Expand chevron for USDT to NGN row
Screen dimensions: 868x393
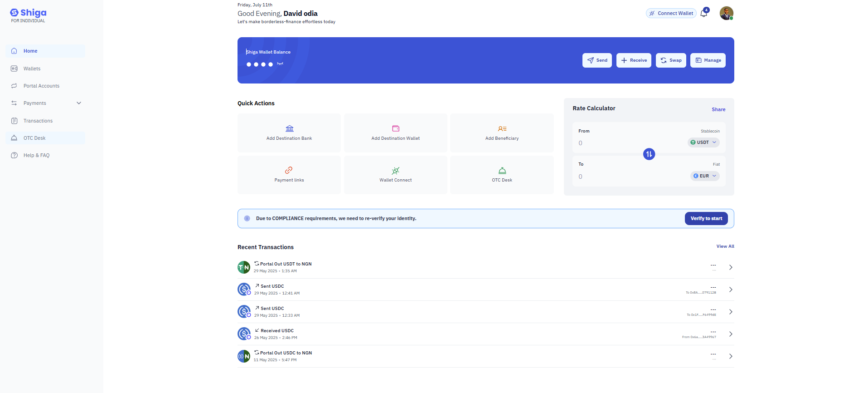[731, 267]
